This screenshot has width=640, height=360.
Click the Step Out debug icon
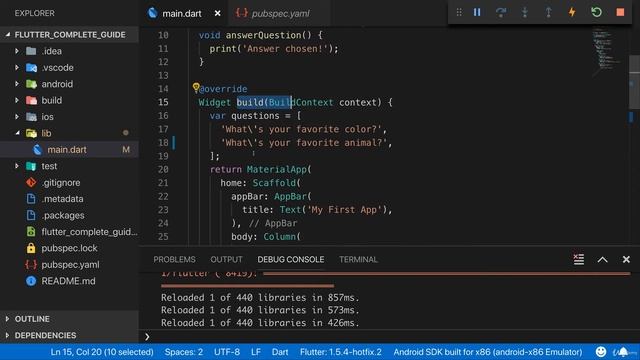(x=549, y=12)
